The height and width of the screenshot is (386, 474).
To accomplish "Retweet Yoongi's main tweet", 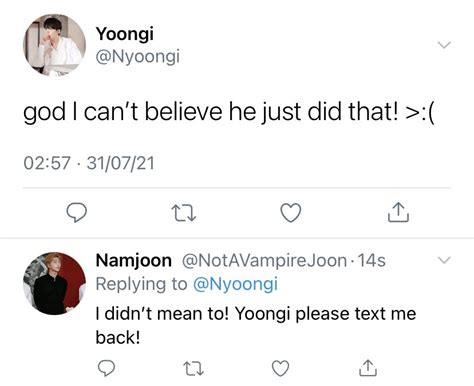I will [x=183, y=213].
